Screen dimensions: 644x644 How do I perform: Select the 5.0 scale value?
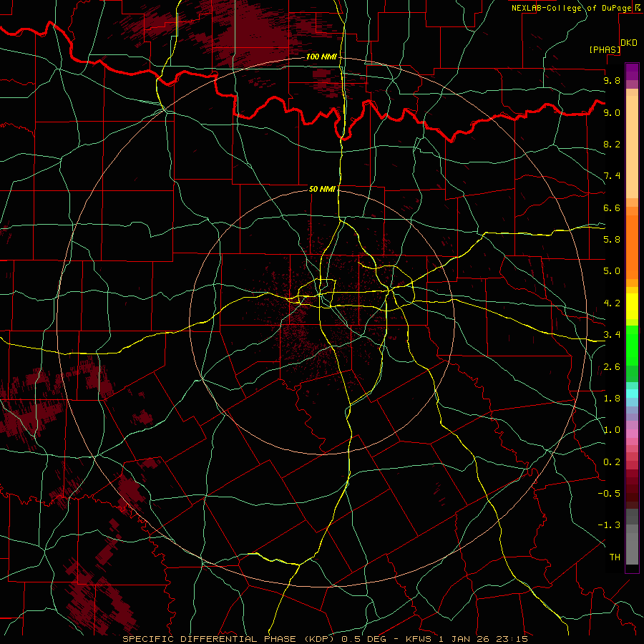coord(612,271)
